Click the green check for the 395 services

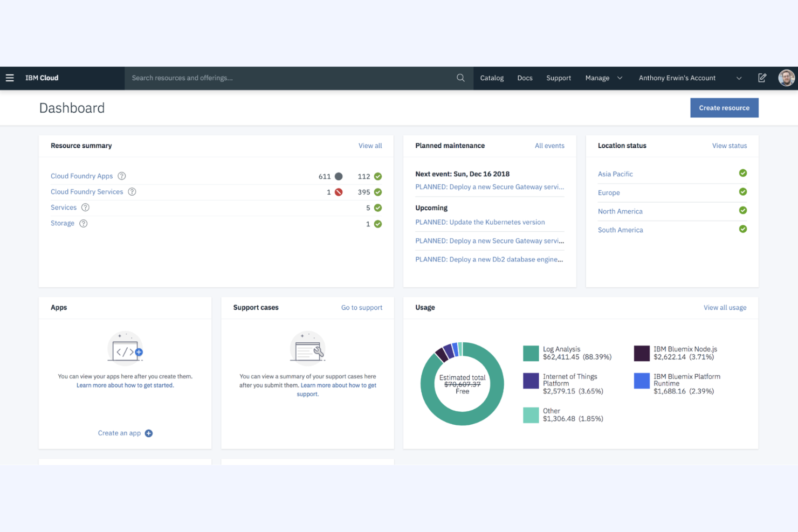377,191
